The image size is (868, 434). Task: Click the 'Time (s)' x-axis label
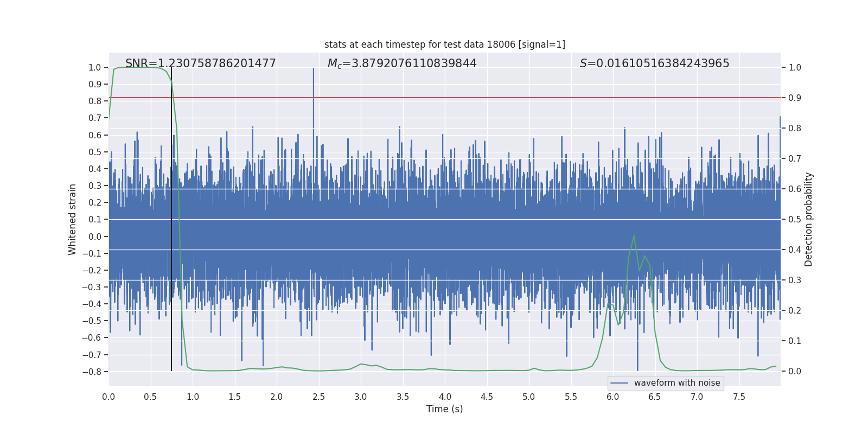coord(444,409)
